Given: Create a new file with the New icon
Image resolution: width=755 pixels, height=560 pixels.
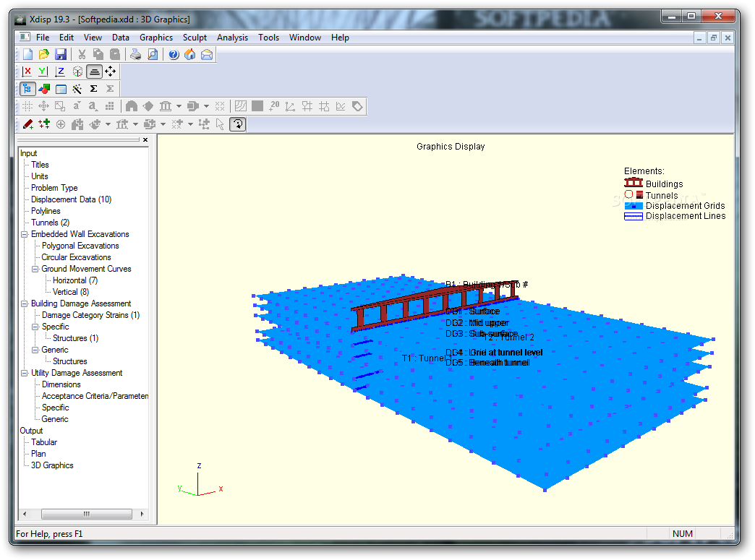Looking at the screenshot, I should (28, 54).
